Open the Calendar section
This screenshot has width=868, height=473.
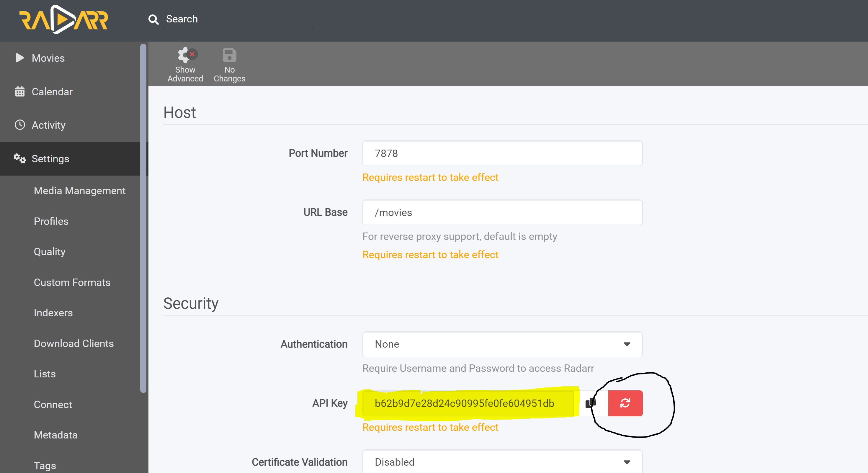point(52,92)
